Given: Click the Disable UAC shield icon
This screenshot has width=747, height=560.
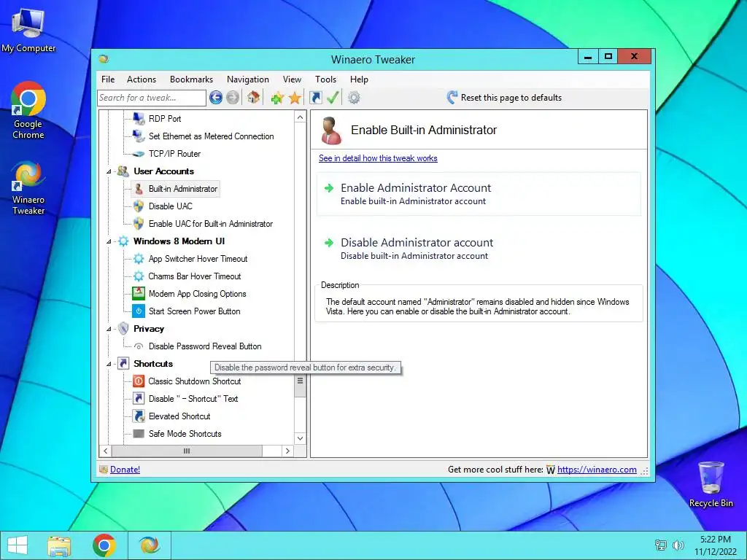Looking at the screenshot, I should point(139,206).
